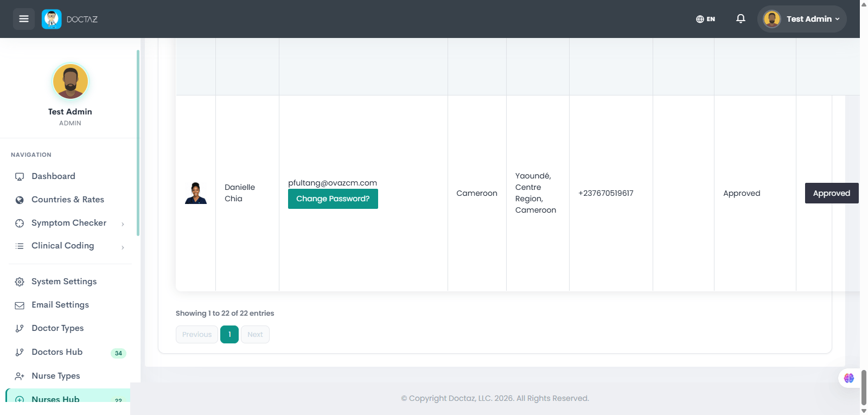Expand the Symptom Checker submenu chevron

123,224
